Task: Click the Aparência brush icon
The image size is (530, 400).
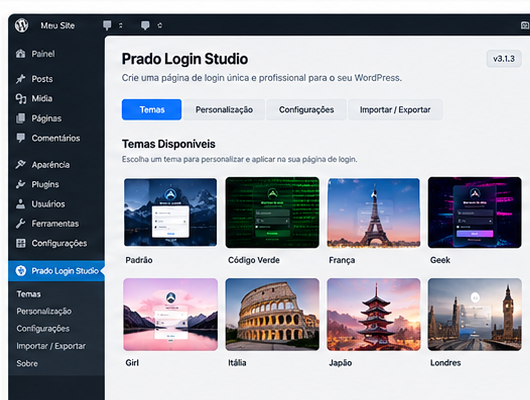Action: (20, 164)
